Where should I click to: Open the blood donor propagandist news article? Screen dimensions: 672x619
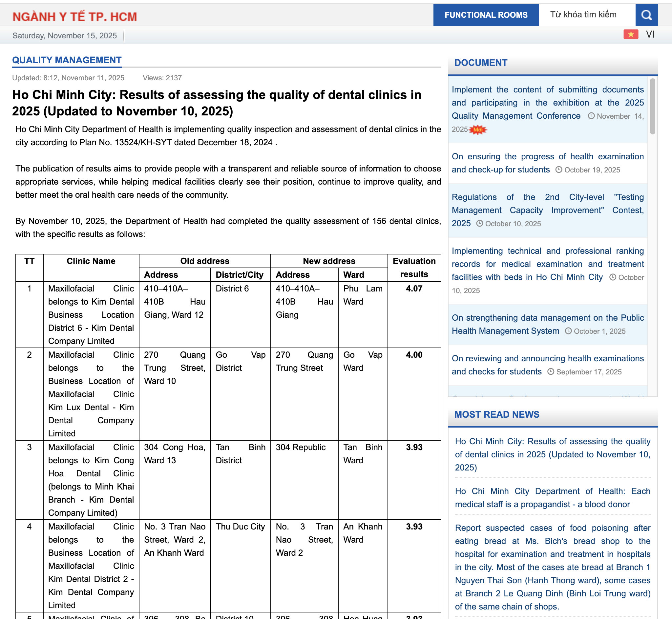pos(552,498)
